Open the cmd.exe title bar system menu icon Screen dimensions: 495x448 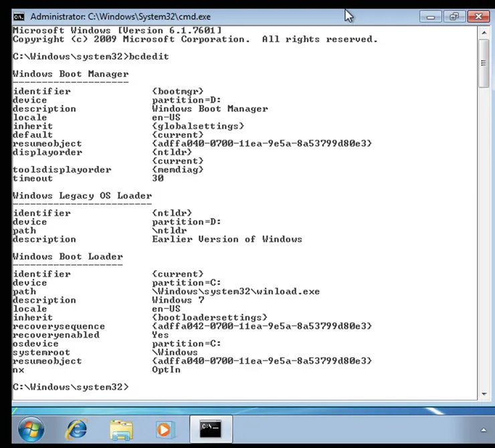click(20, 16)
